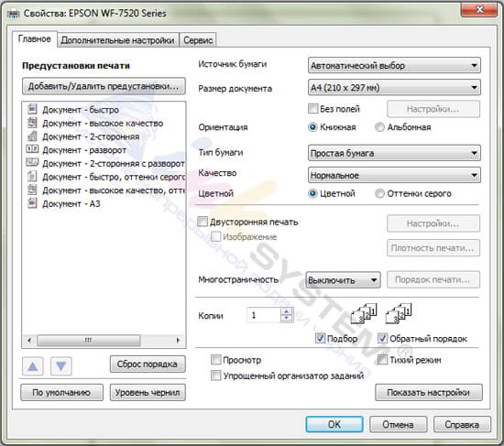Move preset up with blue up arrow
The image size is (504, 446).
[33, 366]
